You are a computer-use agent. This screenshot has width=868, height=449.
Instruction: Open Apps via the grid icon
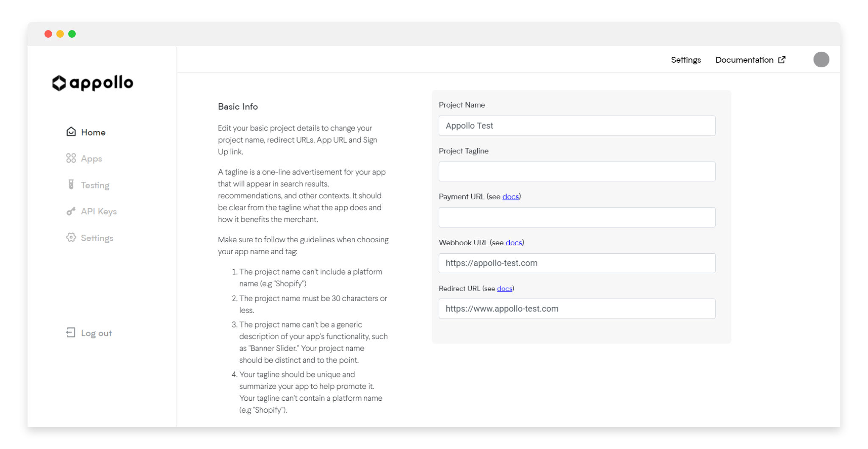point(71,158)
